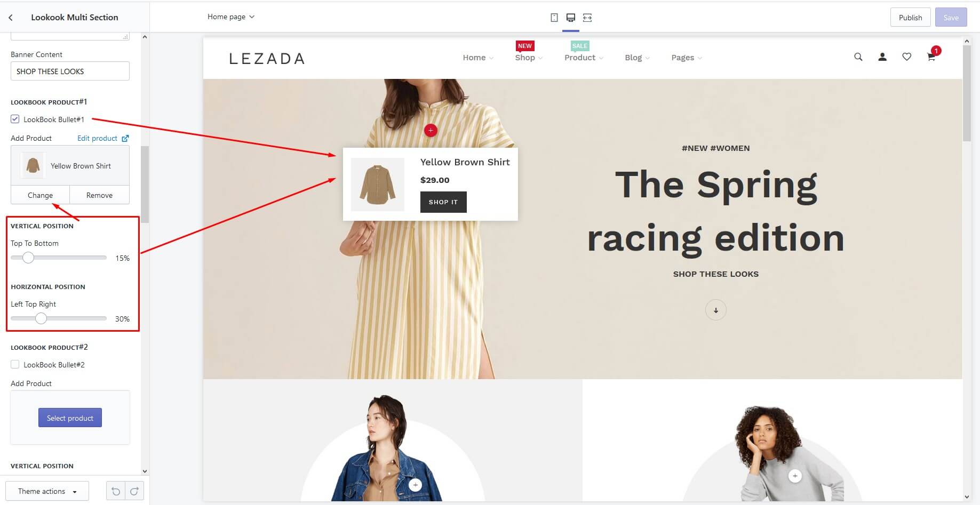Uncheck LookBook Bullet#1 checkbox
980x505 pixels.
[15, 119]
